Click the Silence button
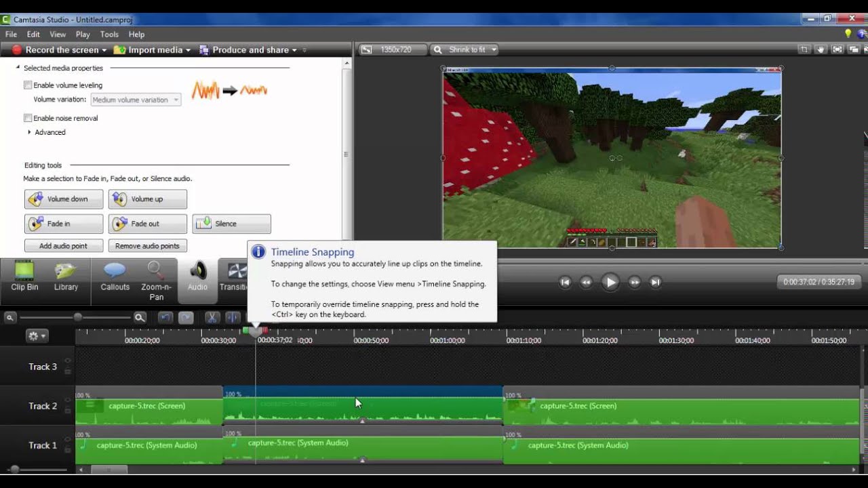Viewport: 868px width, 488px height. (232, 224)
